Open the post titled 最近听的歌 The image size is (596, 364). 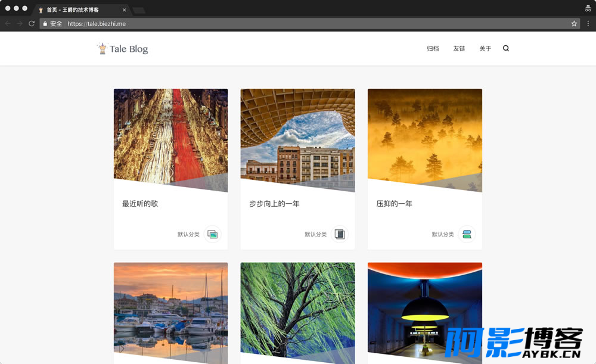point(140,204)
